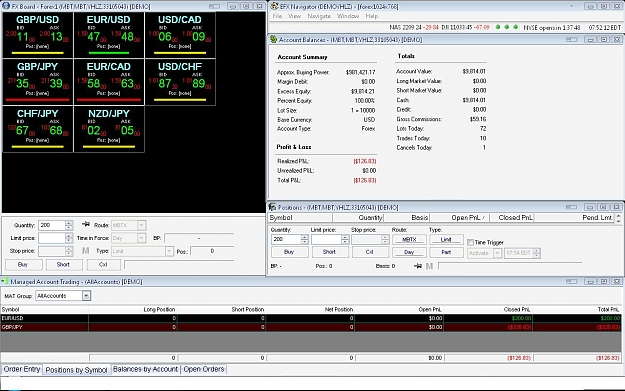
Task: Switch to the Order Entry tab
Action: pyautogui.click(x=22, y=369)
